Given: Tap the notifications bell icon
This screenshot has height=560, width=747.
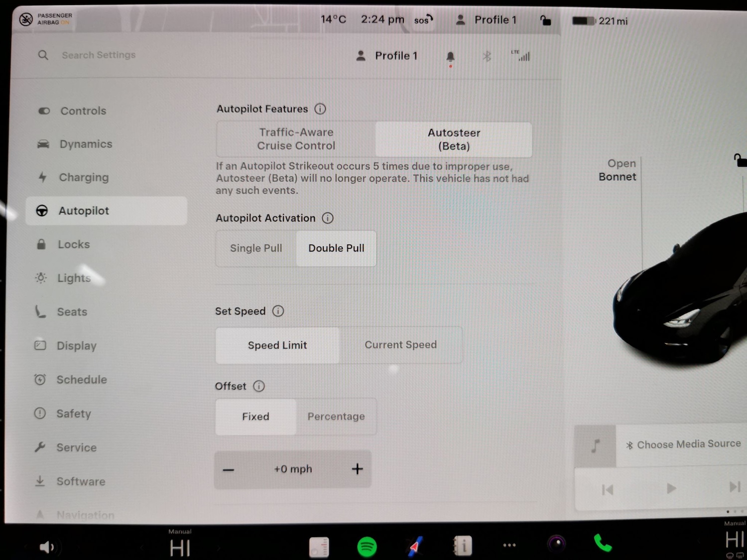Looking at the screenshot, I should click(x=450, y=56).
